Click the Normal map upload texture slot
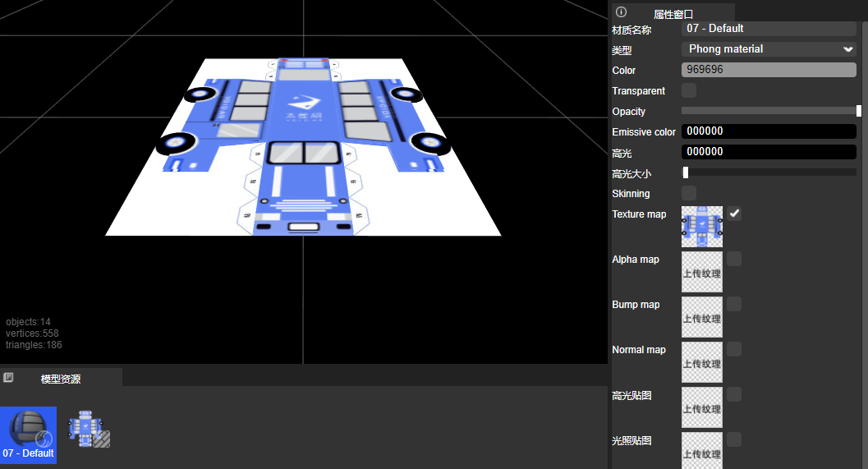This screenshot has width=868, height=469. pyautogui.click(x=702, y=362)
